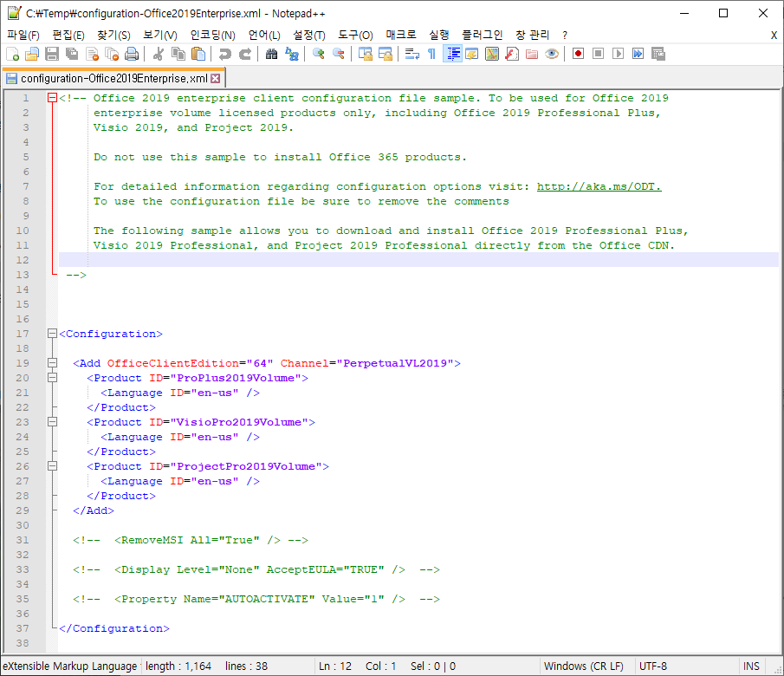Open the 파일(F) menu
The width and height of the screenshot is (784, 676).
pyautogui.click(x=23, y=35)
